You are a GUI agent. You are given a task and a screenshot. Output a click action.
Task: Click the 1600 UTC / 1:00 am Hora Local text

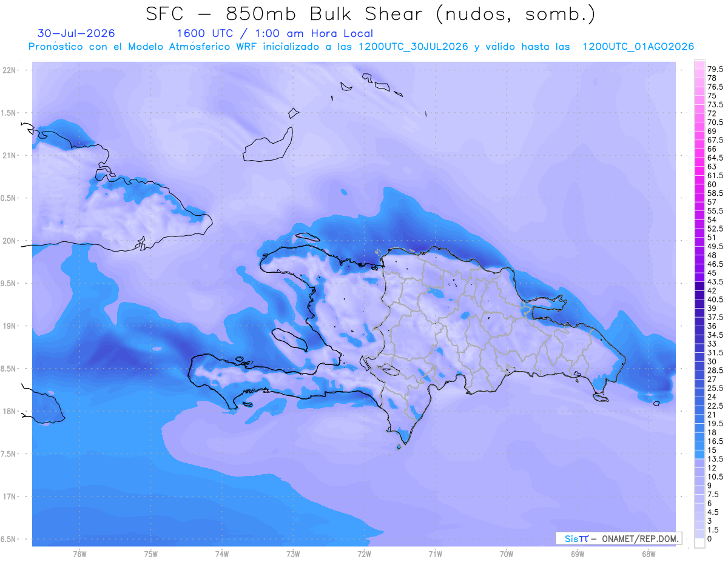(x=275, y=33)
